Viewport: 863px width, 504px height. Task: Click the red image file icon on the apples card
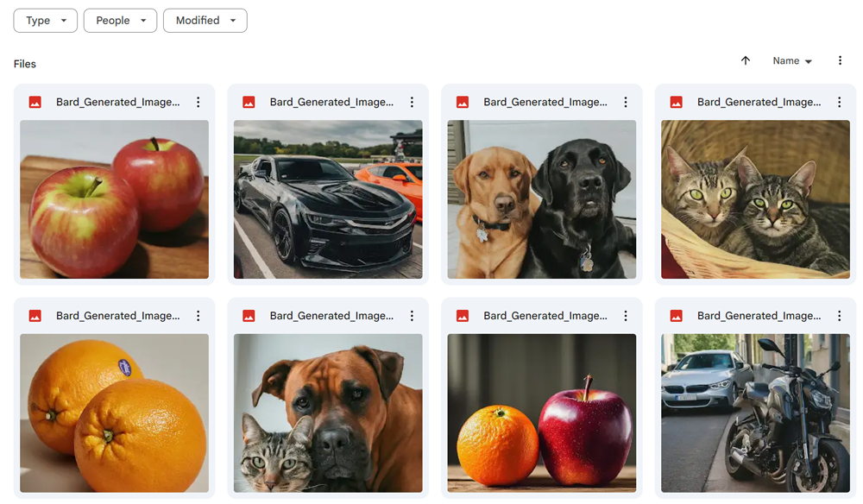click(x=35, y=102)
